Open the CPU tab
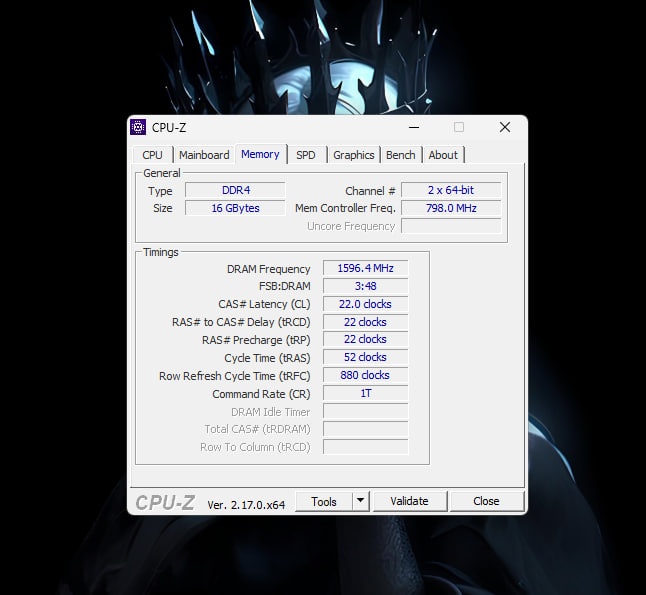The width and height of the screenshot is (646, 595). pos(152,155)
